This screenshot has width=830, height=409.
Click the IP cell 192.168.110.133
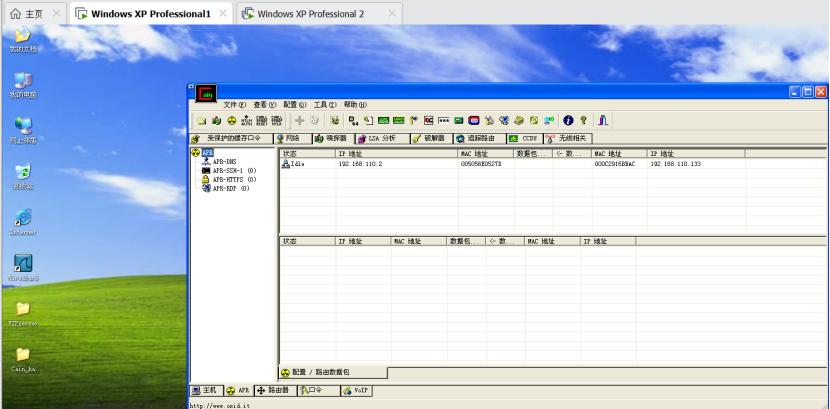pos(675,164)
